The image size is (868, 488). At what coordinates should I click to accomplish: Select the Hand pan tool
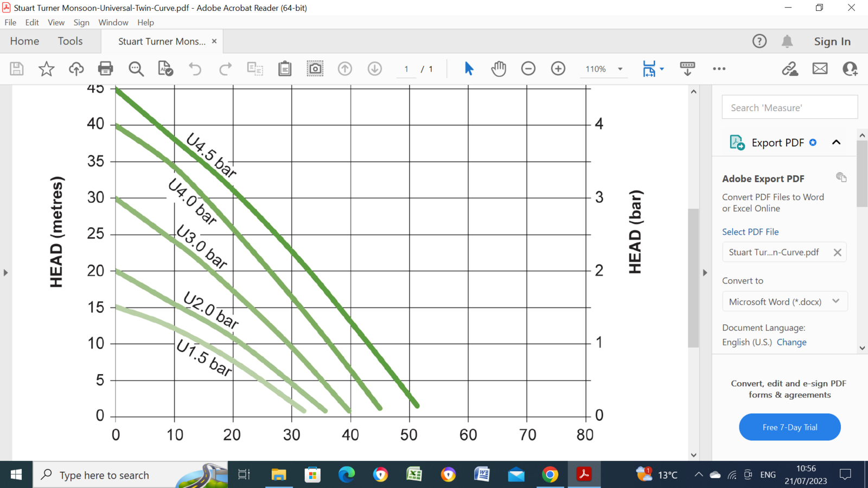tap(499, 69)
